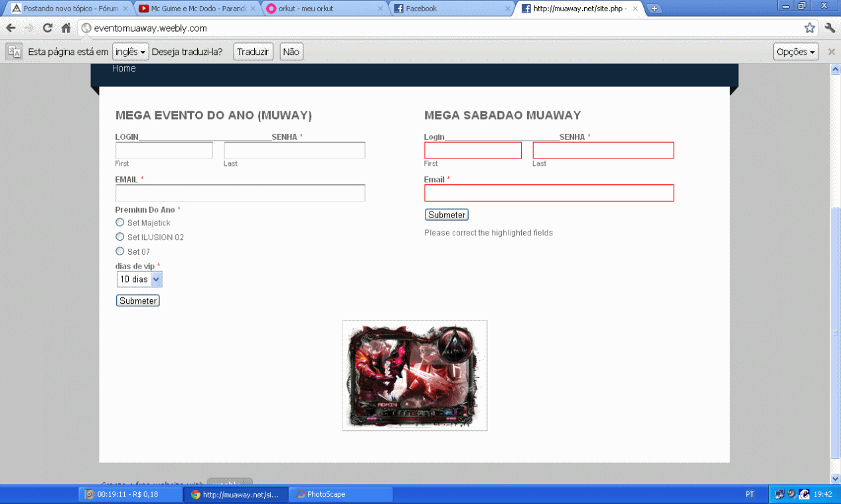Click the browser back arrow
The height and width of the screenshot is (504, 841).
point(11,28)
